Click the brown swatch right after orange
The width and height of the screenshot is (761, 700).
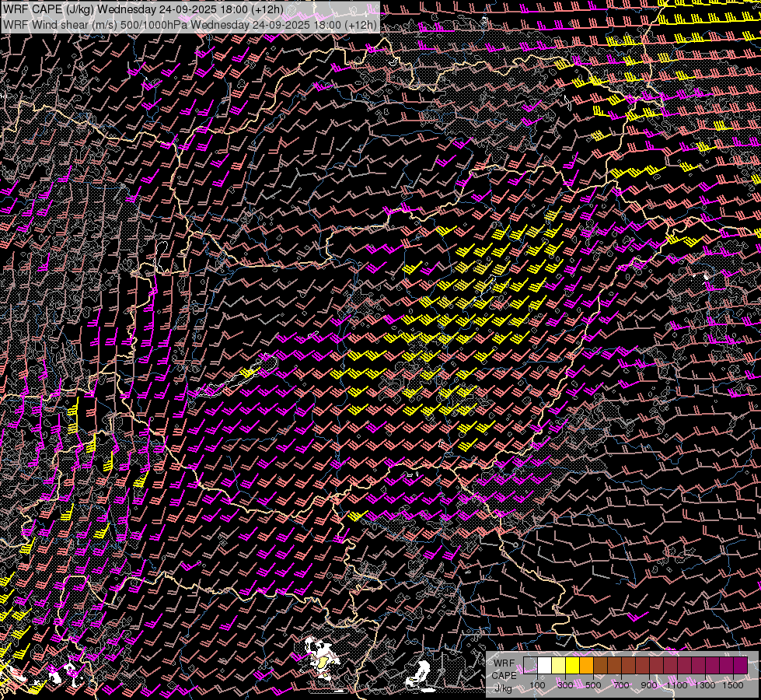[600, 665]
